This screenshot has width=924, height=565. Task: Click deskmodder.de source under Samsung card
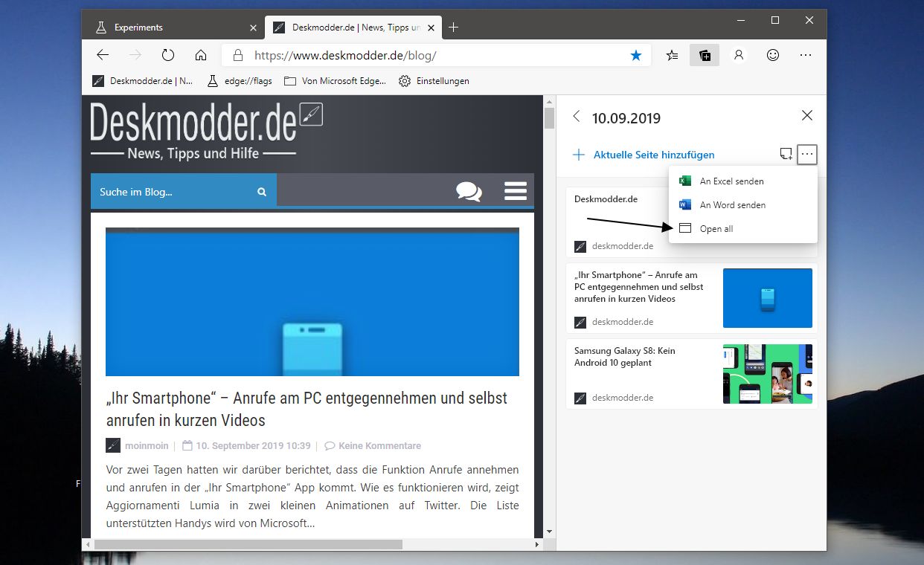click(x=623, y=398)
